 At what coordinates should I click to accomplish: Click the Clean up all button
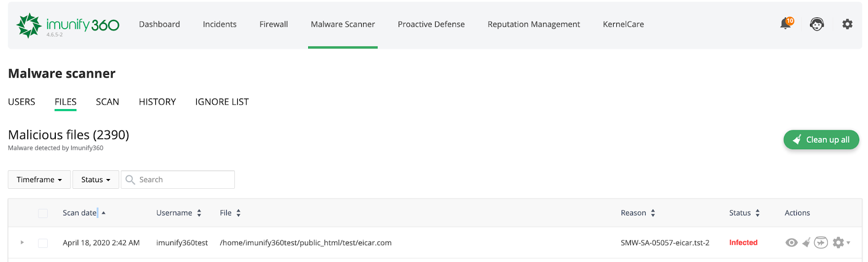click(x=821, y=139)
